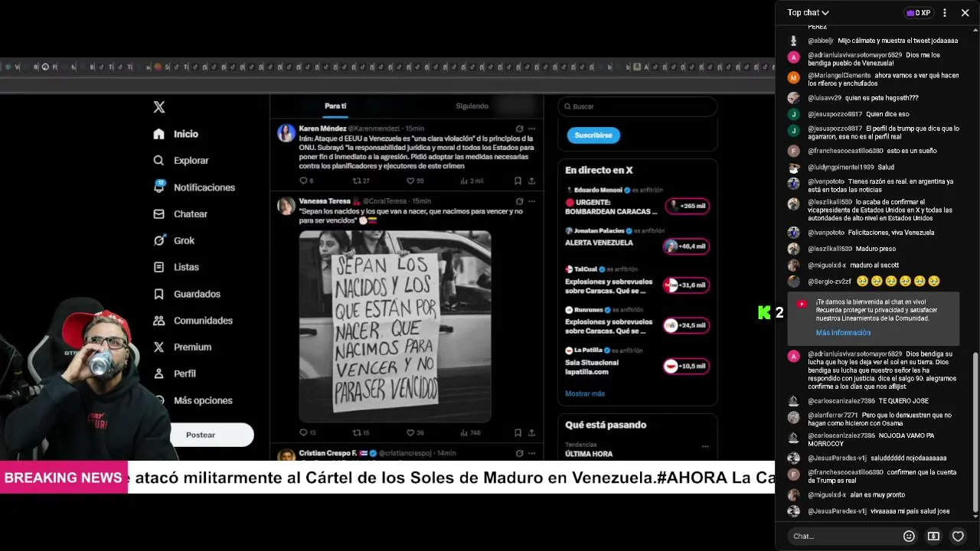Image resolution: width=980 pixels, height=551 pixels.
Task: Click the bell icon with notification badge
Action: 159,187
